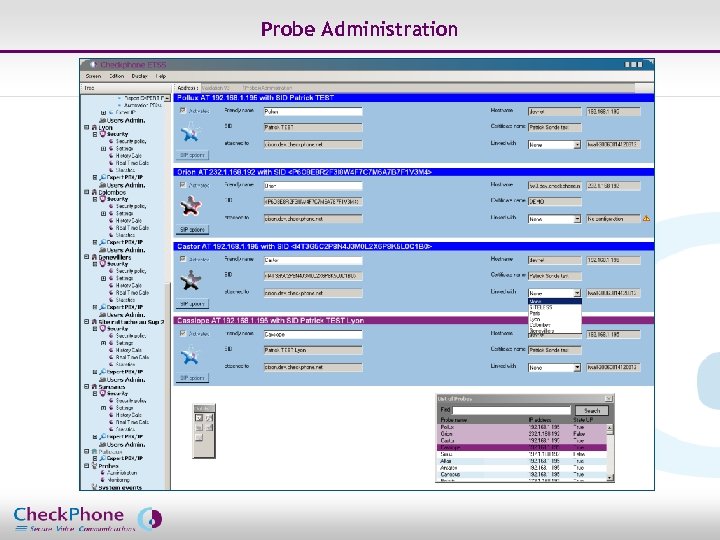Open the Screen menu
Image resolution: width=720 pixels, height=540 pixels.
point(93,76)
